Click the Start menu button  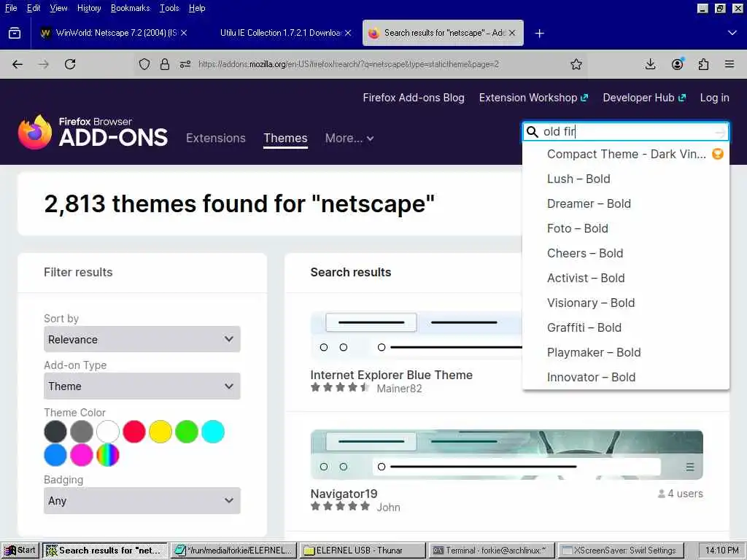[x=20, y=551]
